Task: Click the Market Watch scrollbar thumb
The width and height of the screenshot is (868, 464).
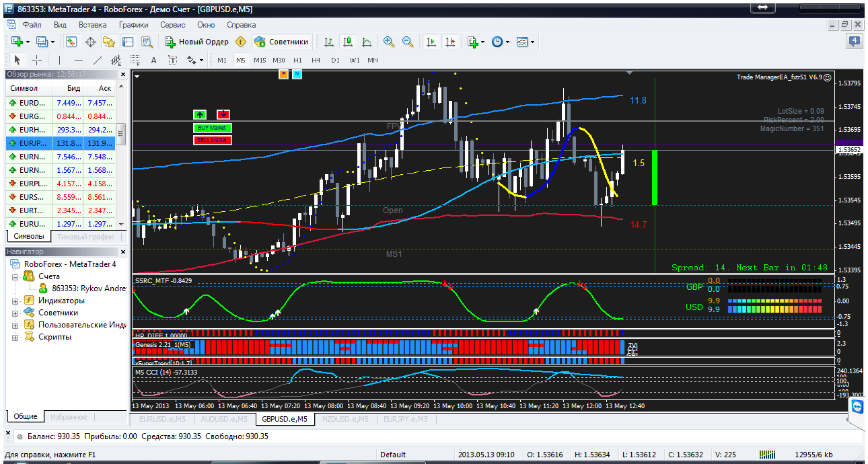Action: point(121,134)
